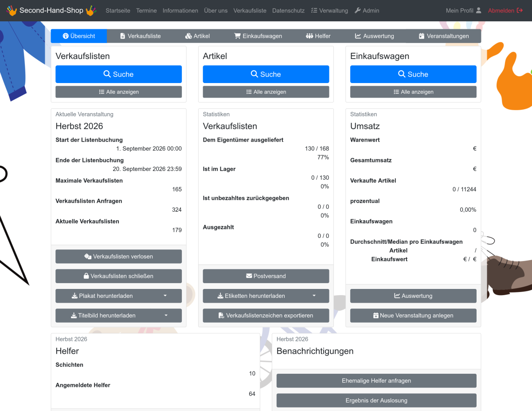Screen dimensions: 532x411
Task: Click the '77%' delivered percentage
Action: pyautogui.click(x=323, y=158)
